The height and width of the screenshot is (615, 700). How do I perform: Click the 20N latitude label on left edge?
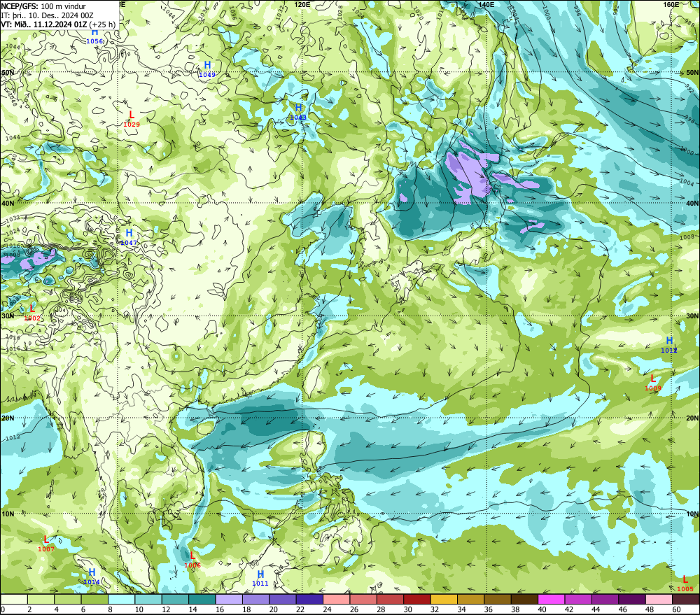8,418
